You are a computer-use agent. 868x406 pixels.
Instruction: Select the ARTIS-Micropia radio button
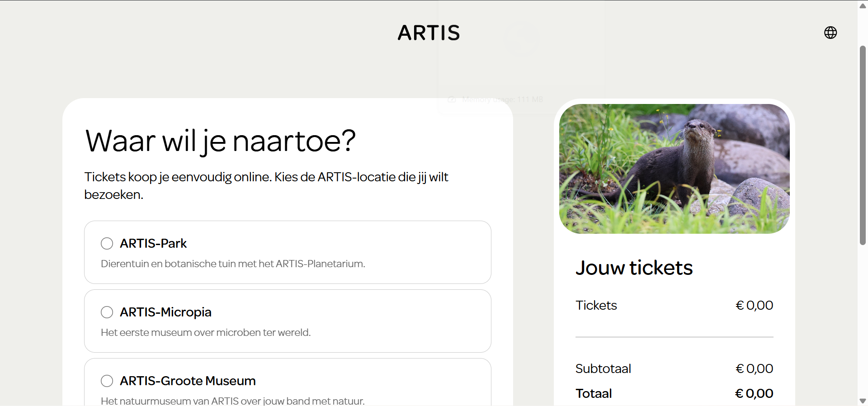(107, 312)
